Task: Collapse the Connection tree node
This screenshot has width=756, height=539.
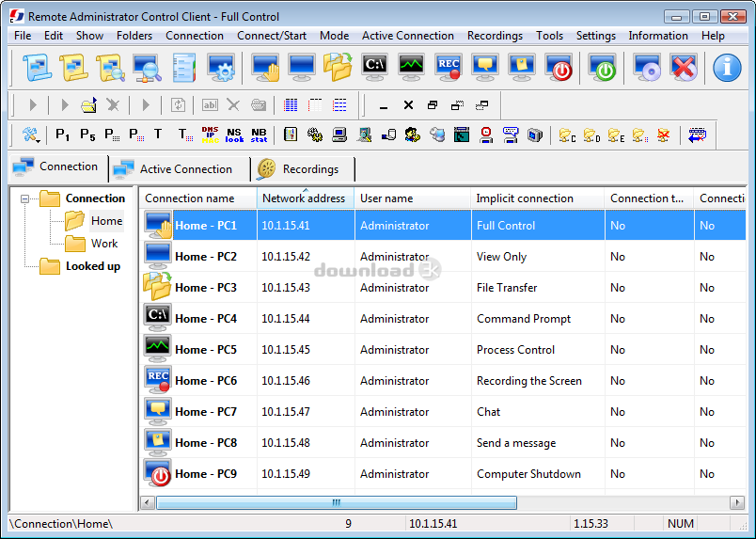Action: pos(24,198)
